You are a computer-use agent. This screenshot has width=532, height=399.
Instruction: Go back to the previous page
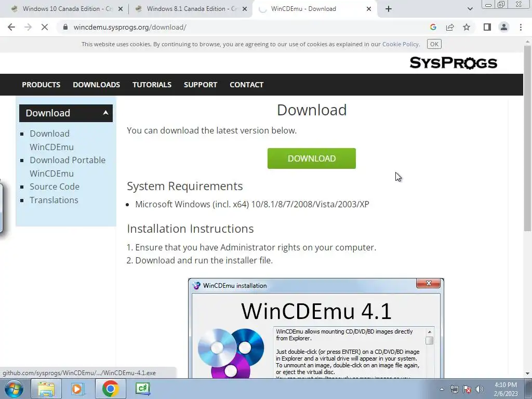[11, 27]
